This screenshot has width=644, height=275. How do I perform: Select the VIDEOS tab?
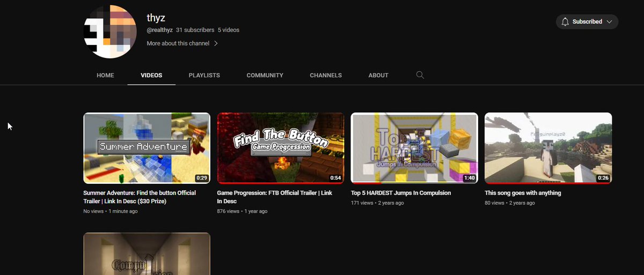[151, 76]
